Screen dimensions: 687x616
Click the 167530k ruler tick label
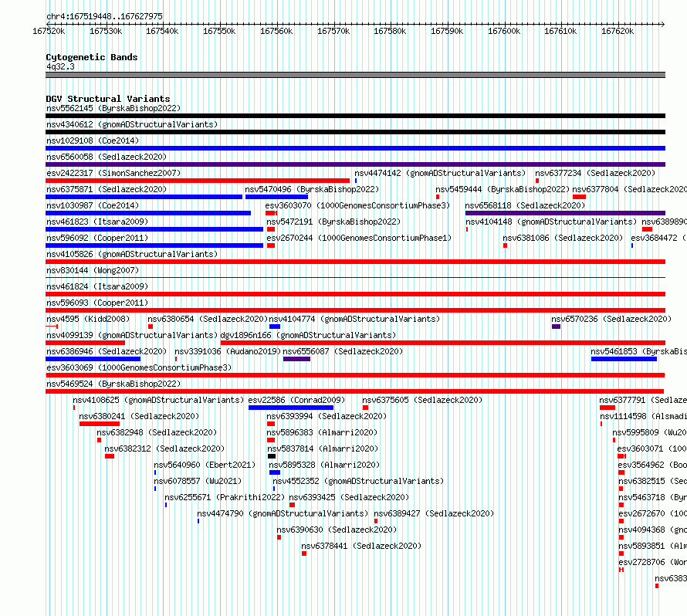coord(106,31)
